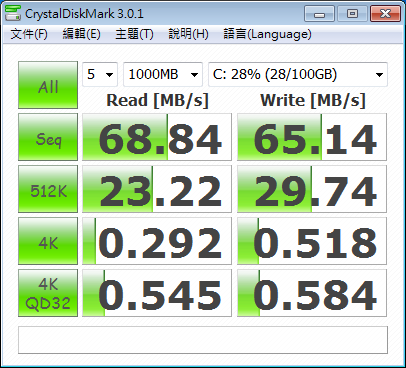The width and height of the screenshot is (406, 368).
Task: Start the 4K random test
Action: [48, 241]
